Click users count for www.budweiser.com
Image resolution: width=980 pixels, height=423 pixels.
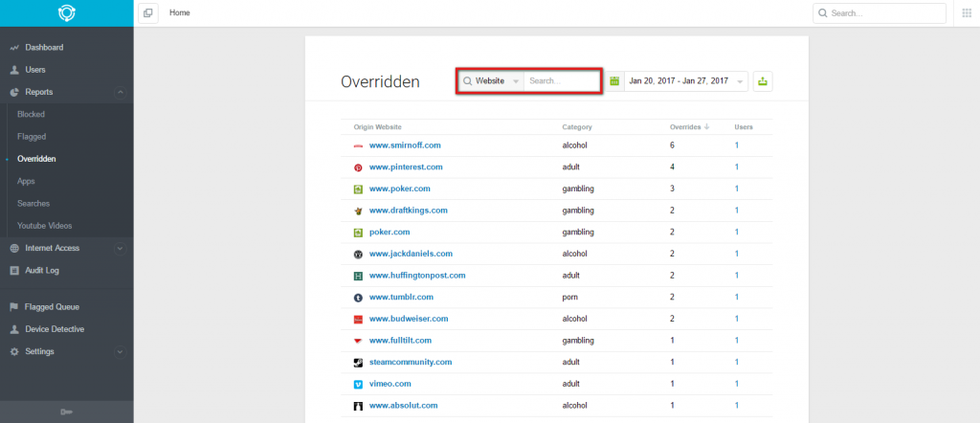click(x=737, y=319)
